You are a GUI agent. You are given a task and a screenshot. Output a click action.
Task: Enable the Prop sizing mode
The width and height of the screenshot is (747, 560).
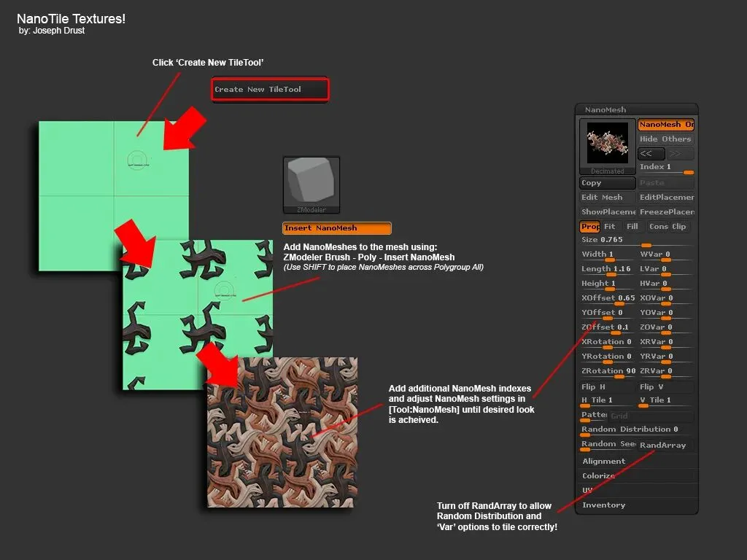(x=589, y=227)
